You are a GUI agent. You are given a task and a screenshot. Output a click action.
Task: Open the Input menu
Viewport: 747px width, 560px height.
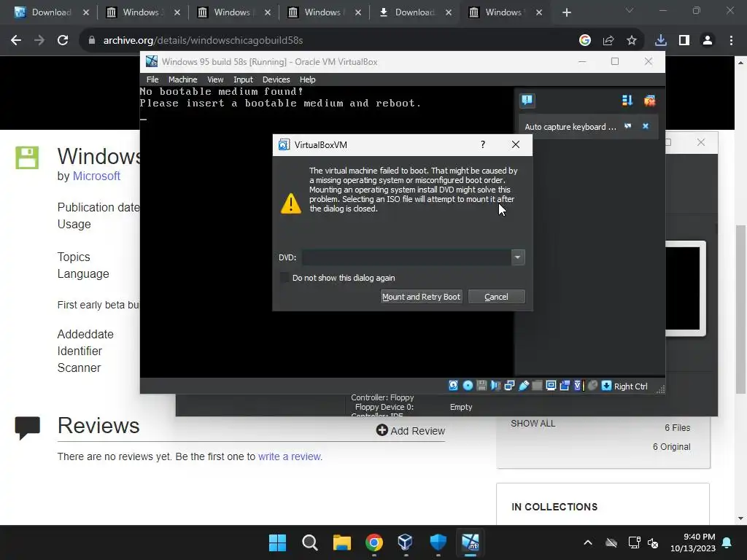coord(243,79)
